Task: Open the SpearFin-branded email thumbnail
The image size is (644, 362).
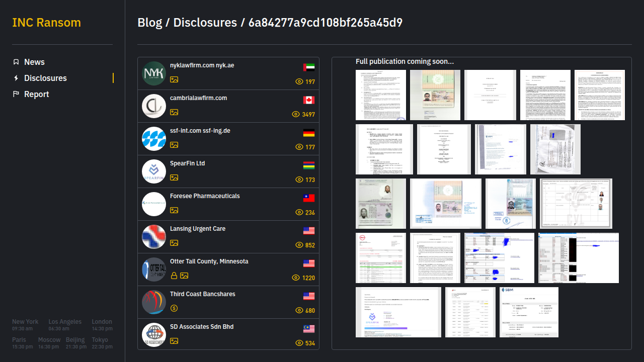Action: coord(398,312)
